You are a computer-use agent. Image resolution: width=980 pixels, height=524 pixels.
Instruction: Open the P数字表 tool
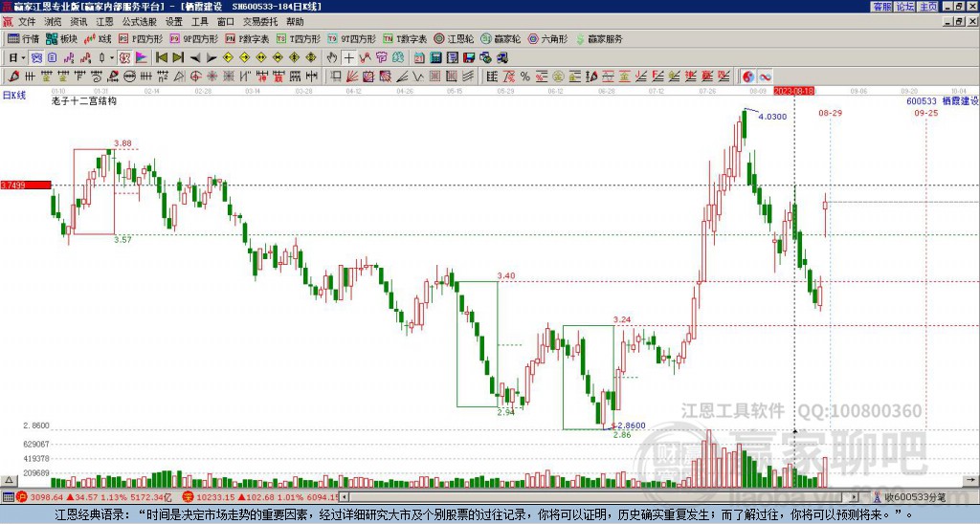247,38
